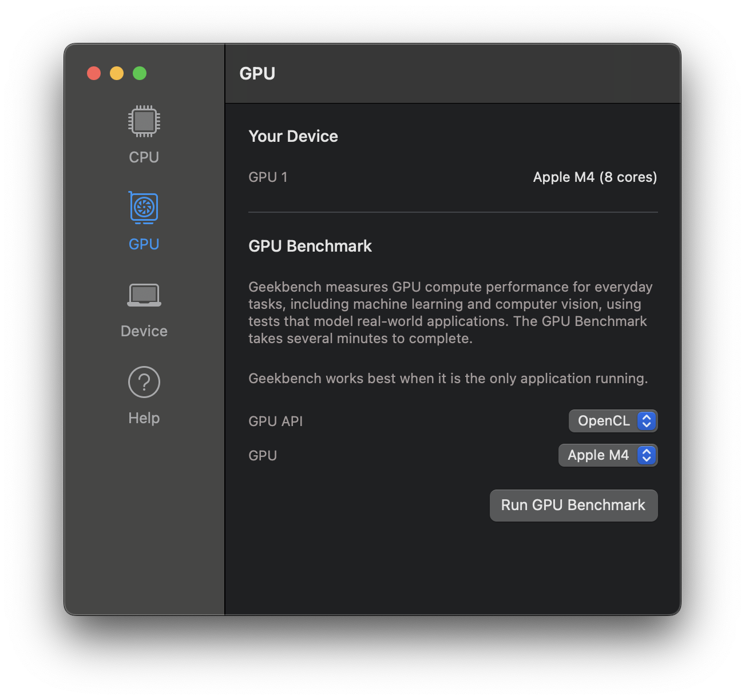Expand the Apple M4 GPU selector

tap(608, 455)
